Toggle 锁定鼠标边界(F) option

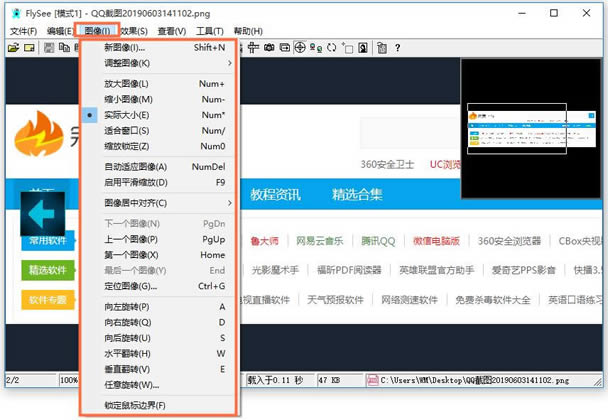[158, 406]
